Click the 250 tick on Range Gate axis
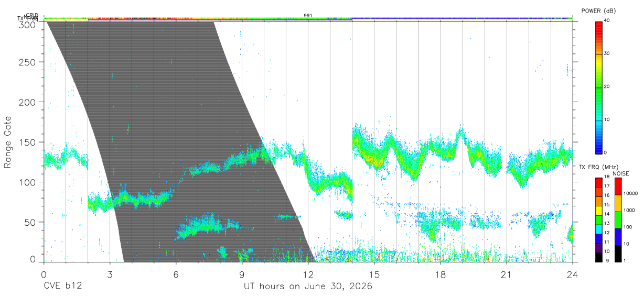This screenshot has width=644, height=297. coord(27,62)
